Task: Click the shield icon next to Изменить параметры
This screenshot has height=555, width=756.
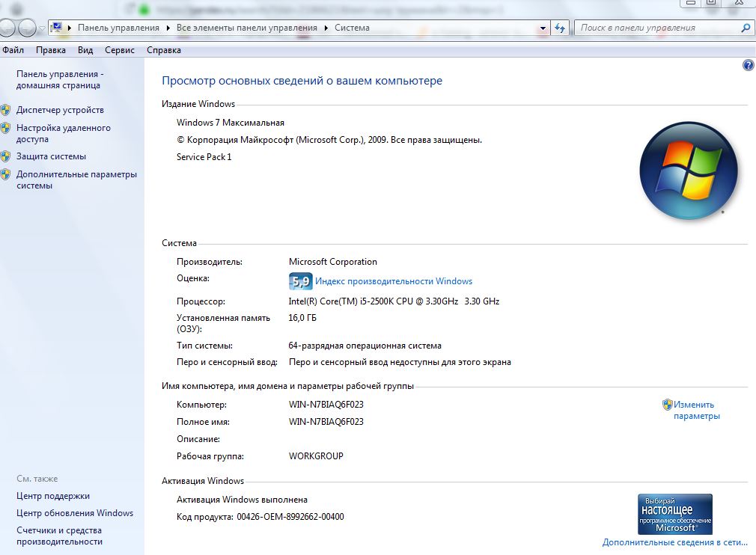Action: pos(667,404)
